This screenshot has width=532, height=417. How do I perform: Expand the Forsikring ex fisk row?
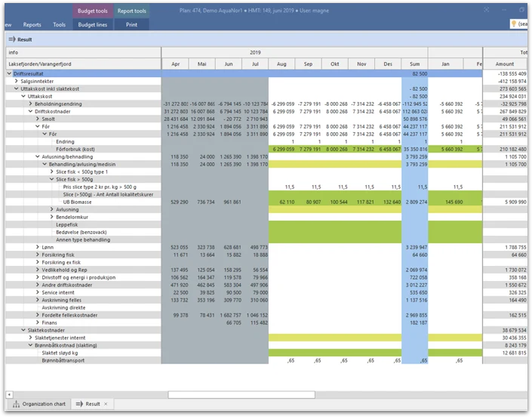[38, 262]
